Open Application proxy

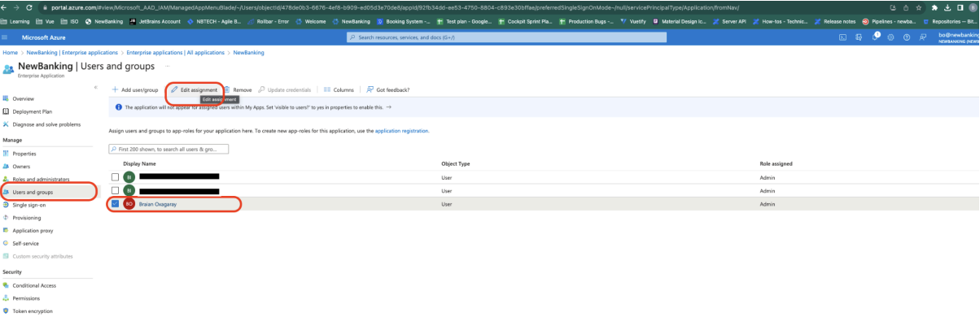tap(33, 230)
